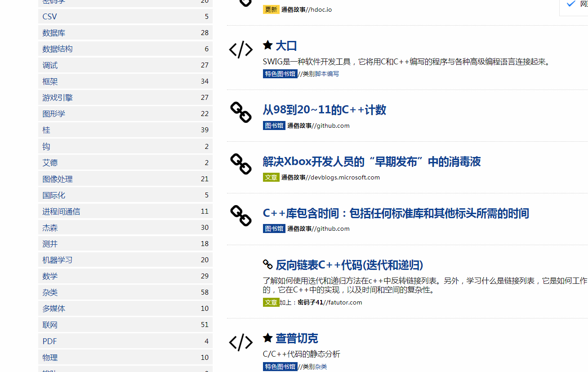Click the blue checkmark icon at top right
This screenshot has height=372, width=588.
point(571,4)
